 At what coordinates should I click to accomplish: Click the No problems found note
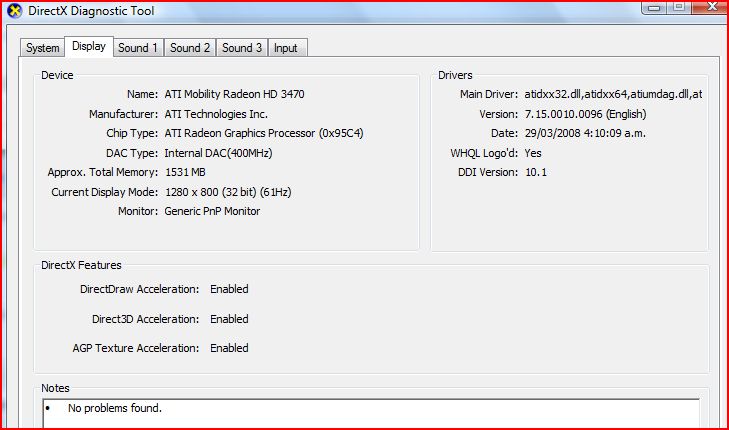tap(115, 408)
